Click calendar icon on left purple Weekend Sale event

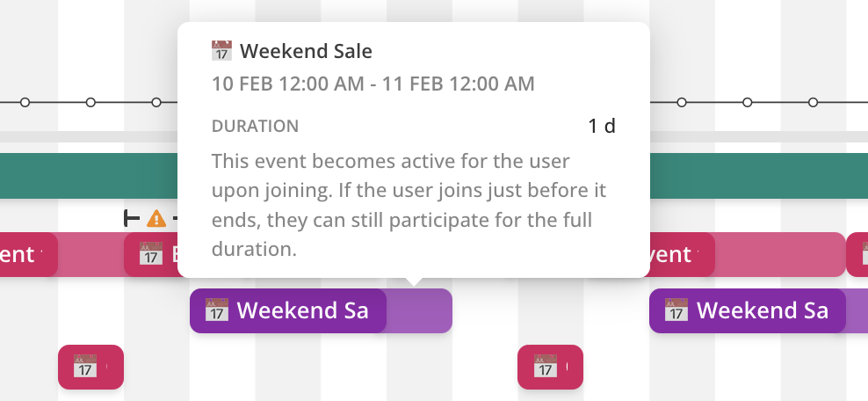217,310
